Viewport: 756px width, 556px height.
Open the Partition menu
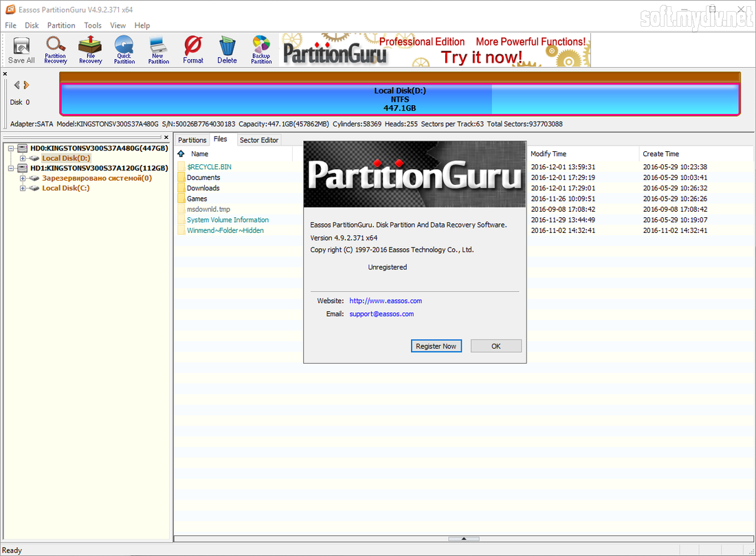61,25
